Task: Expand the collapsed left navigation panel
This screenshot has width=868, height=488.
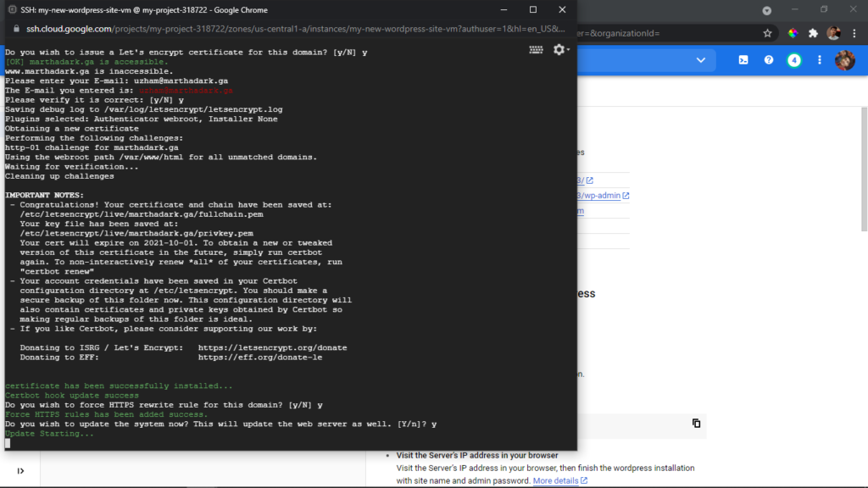Action: [20, 471]
